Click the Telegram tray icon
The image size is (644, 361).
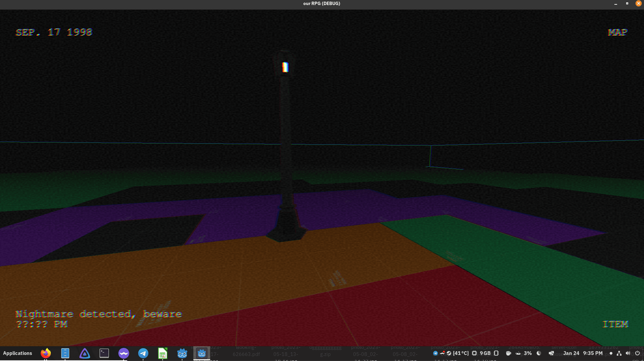(435, 353)
